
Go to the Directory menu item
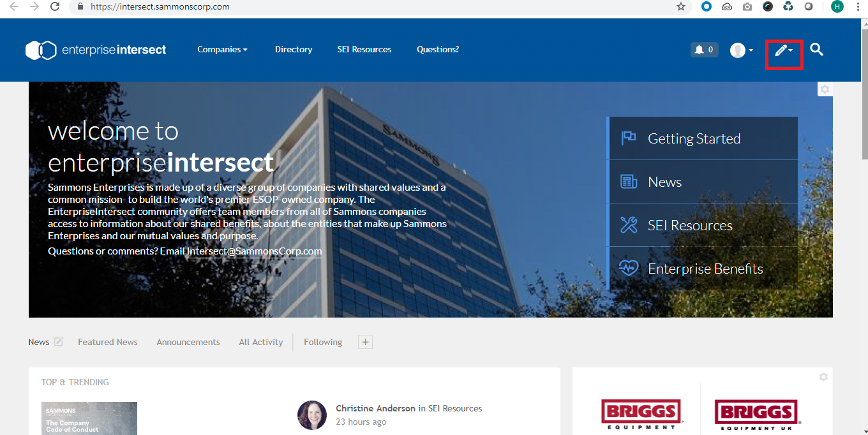(294, 50)
